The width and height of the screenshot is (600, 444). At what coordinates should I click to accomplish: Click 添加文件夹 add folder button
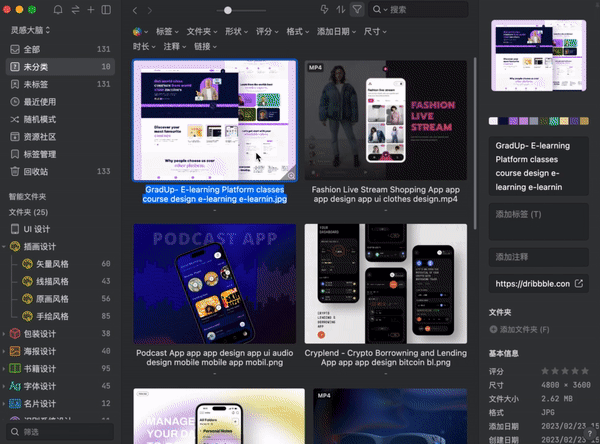(519, 330)
